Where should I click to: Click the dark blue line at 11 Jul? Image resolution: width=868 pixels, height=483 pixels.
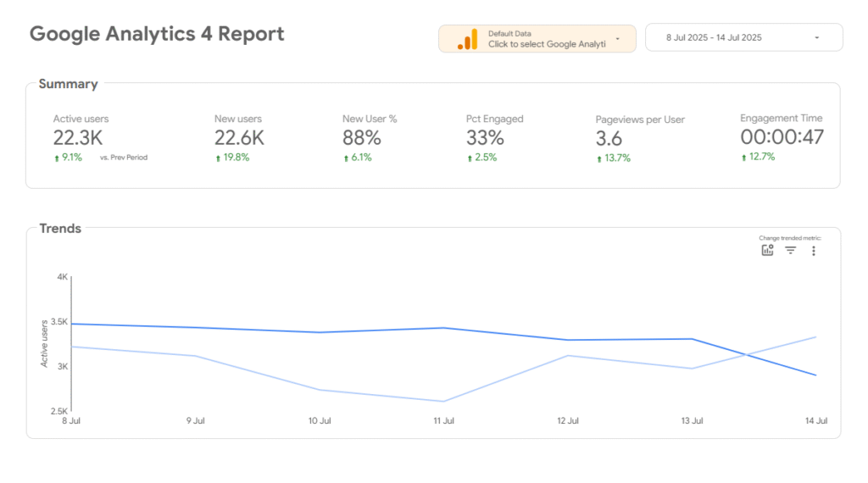click(x=443, y=328)
